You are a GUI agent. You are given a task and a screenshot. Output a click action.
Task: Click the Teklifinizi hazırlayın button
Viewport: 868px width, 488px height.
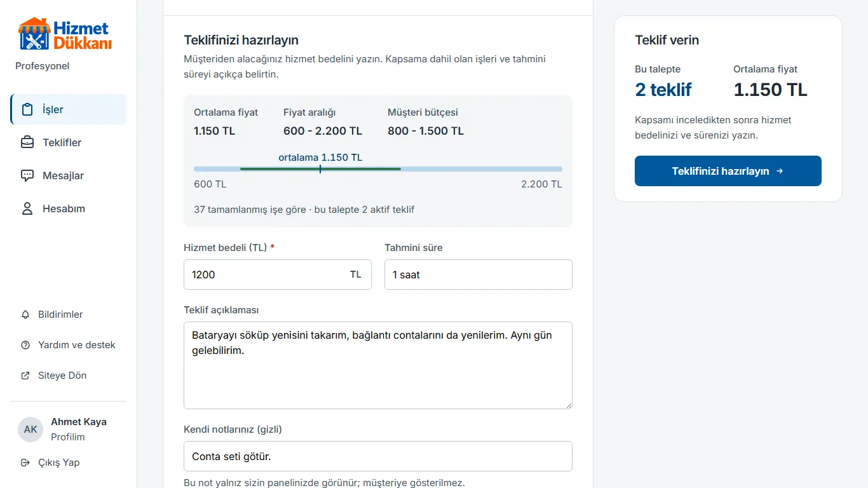(728, 171)
